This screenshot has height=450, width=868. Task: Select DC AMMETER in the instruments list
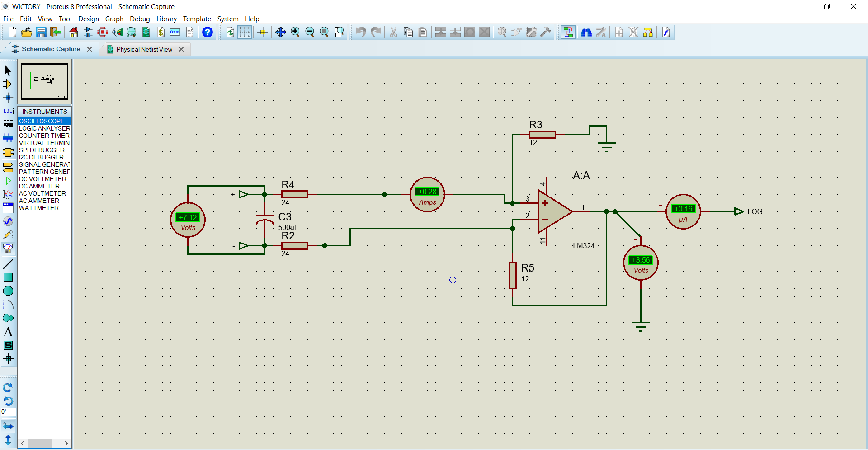(x=44, y=186)
